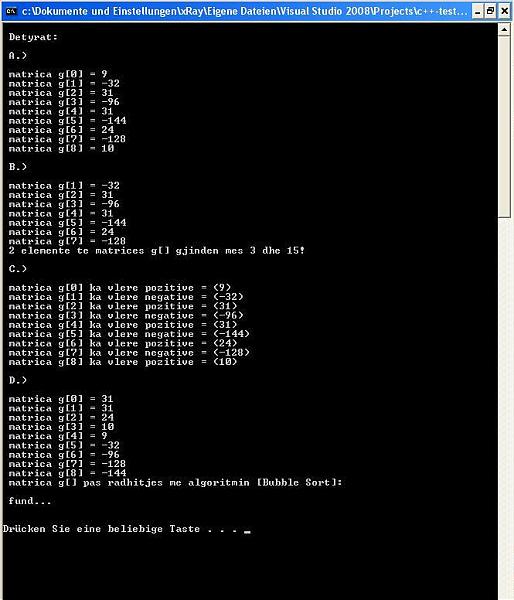This screenshot has width=514, height=600.
Task: Click the vertical scrollbar thumb
Action: 504,127
